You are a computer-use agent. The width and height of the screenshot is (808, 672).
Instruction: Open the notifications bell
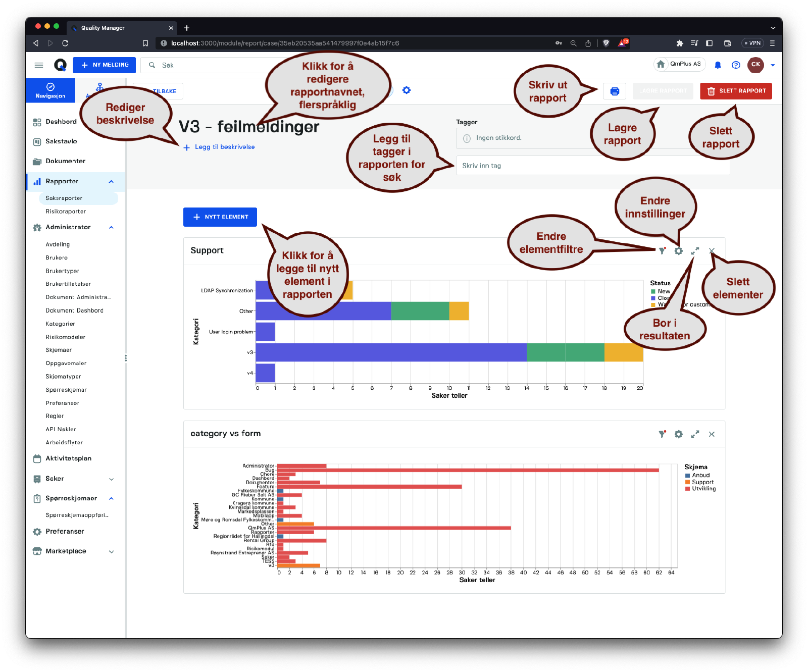point(718,65)
